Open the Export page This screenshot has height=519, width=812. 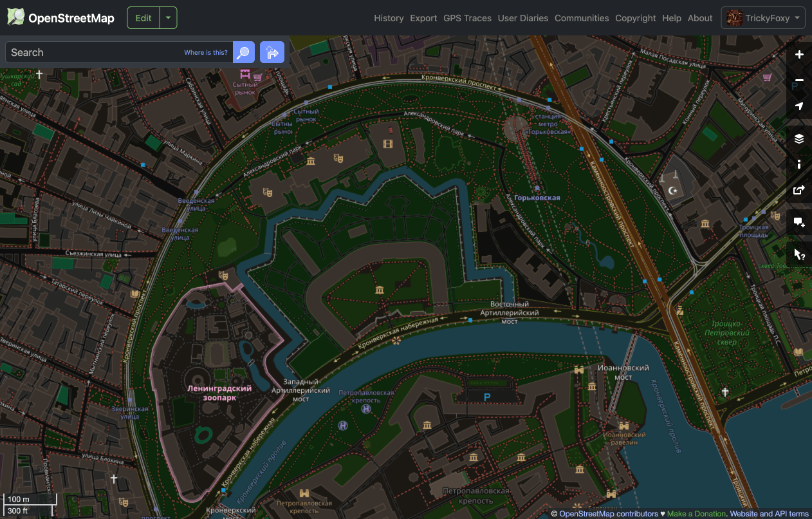pos(423,18)
